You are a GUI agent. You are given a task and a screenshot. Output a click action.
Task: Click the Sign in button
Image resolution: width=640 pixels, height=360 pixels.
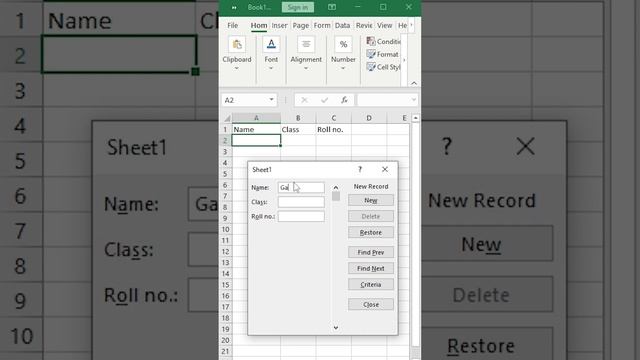click(298, 7)
